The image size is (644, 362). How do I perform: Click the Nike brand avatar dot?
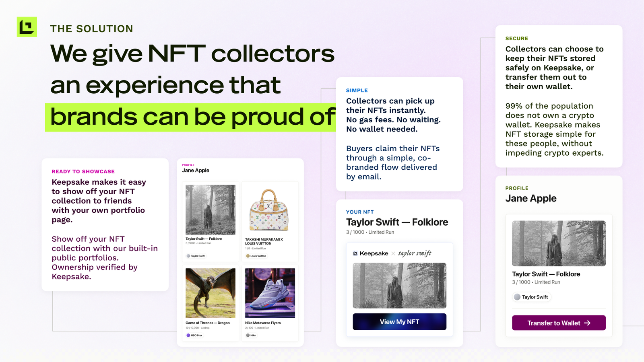(248, 335)
